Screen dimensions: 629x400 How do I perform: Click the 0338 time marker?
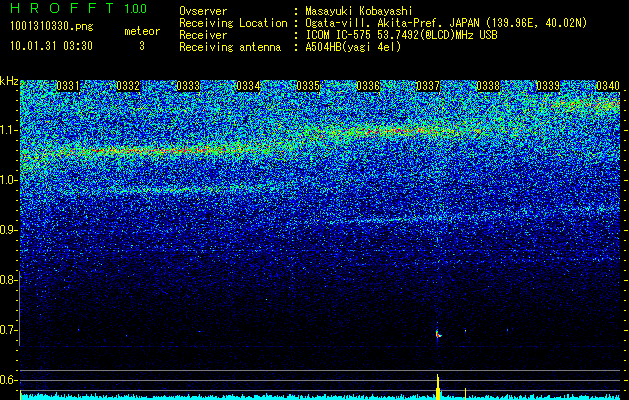(x=488, y=86)
